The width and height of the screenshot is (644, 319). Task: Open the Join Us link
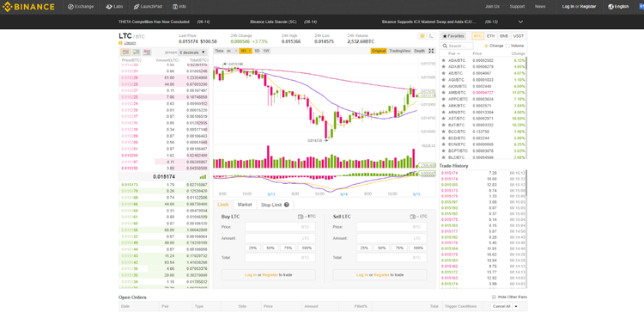[x=493, y=7]
